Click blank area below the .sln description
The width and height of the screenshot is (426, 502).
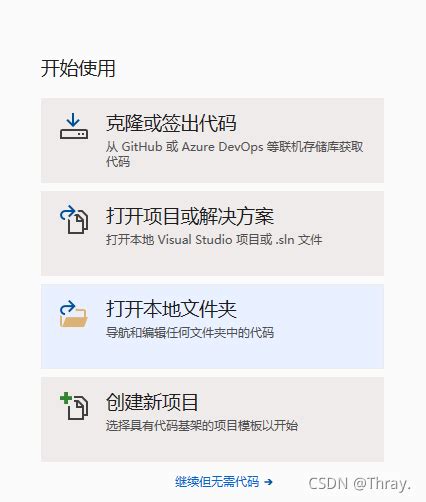(213, 262)
